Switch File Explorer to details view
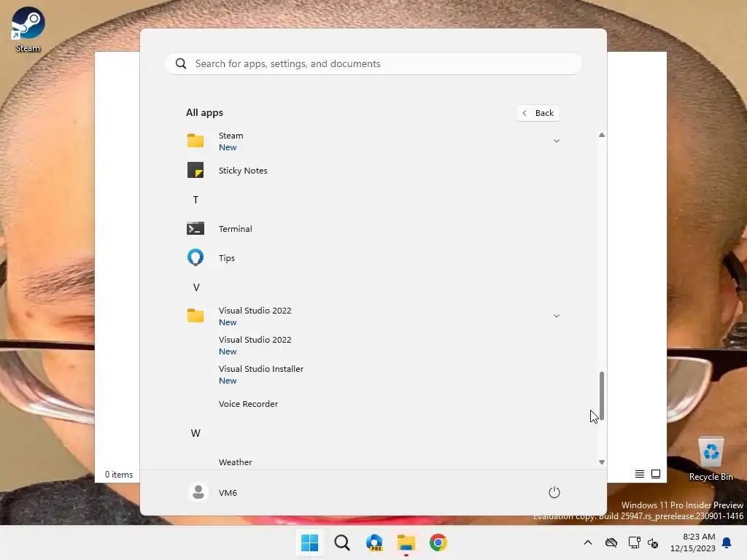This screenshot has height=560, width=747. [x=639, y=474]
